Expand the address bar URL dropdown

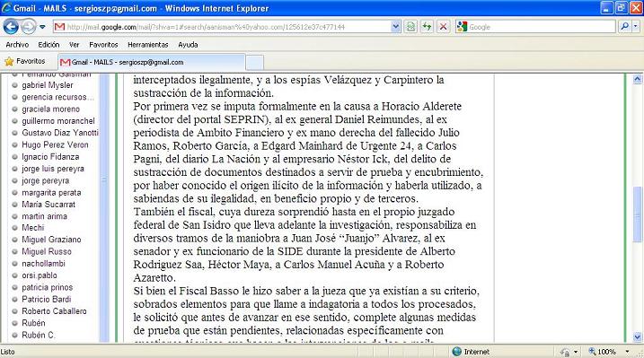[395, 27]
